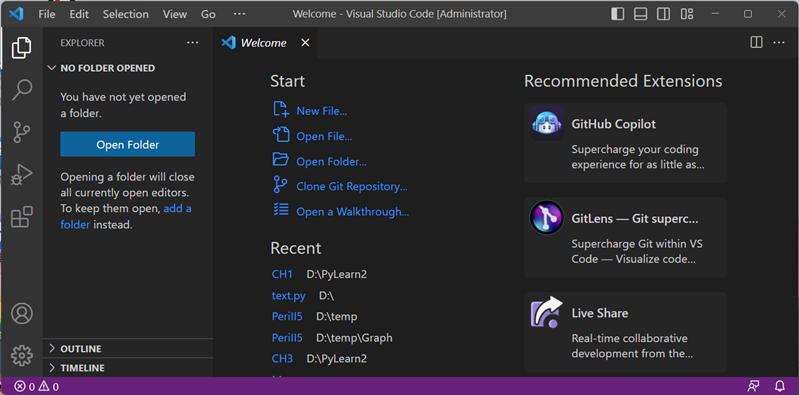Open Explorer Views and More Actions ellipsis
The height and width of the screenshot is (395, 799).
point(193,43)
